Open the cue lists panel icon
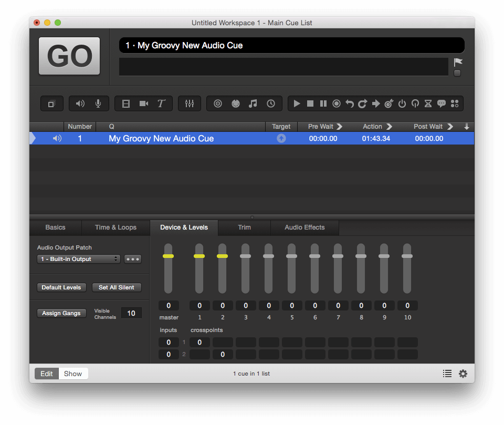 coord(447,374)
